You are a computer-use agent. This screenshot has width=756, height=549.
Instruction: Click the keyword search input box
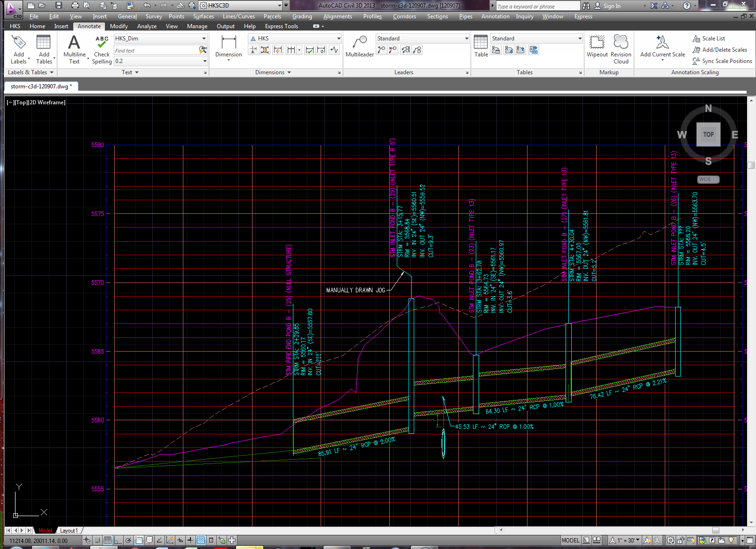537,6
